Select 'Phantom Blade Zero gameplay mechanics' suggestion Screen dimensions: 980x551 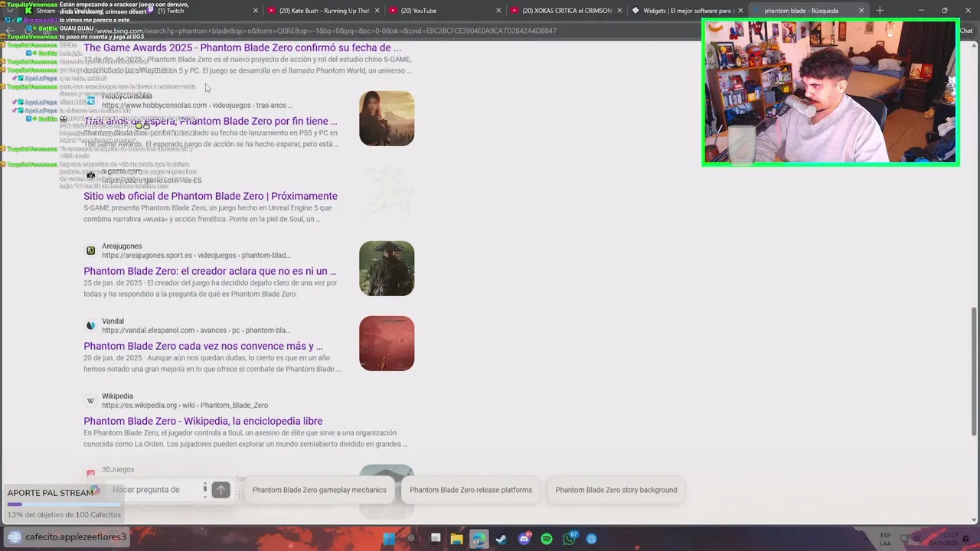pos(319,490)
